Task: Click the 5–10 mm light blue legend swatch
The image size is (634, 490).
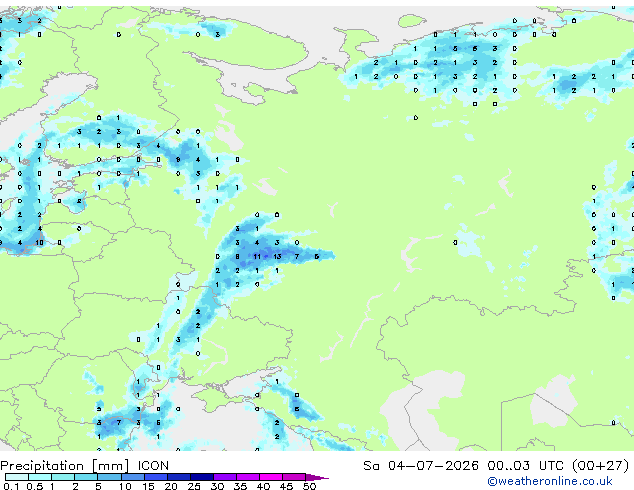Action: click(x=109, y=477)
